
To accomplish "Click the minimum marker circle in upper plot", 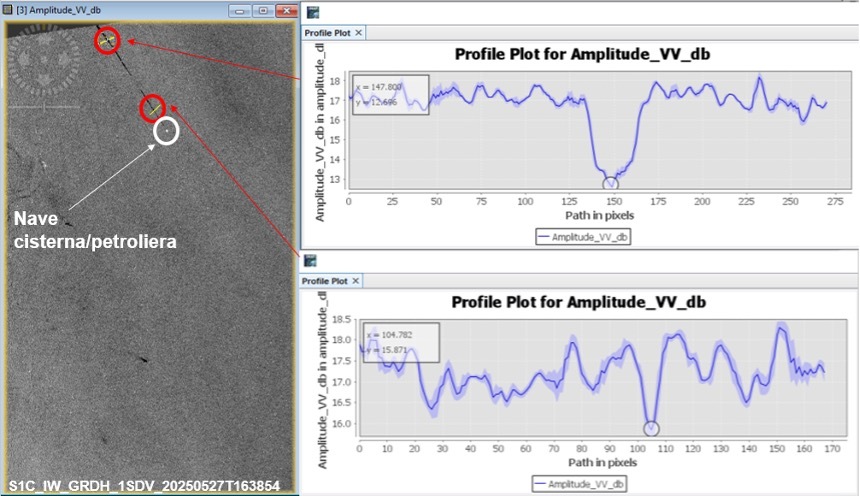I will [610, 183].
